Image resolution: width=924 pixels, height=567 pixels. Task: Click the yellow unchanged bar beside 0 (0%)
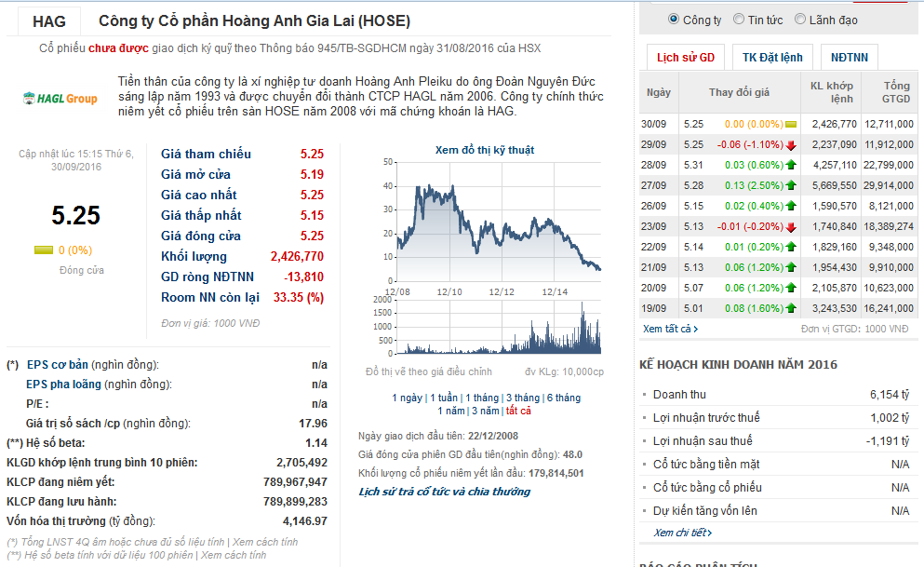pyautogui.click(x=44, y=250)
